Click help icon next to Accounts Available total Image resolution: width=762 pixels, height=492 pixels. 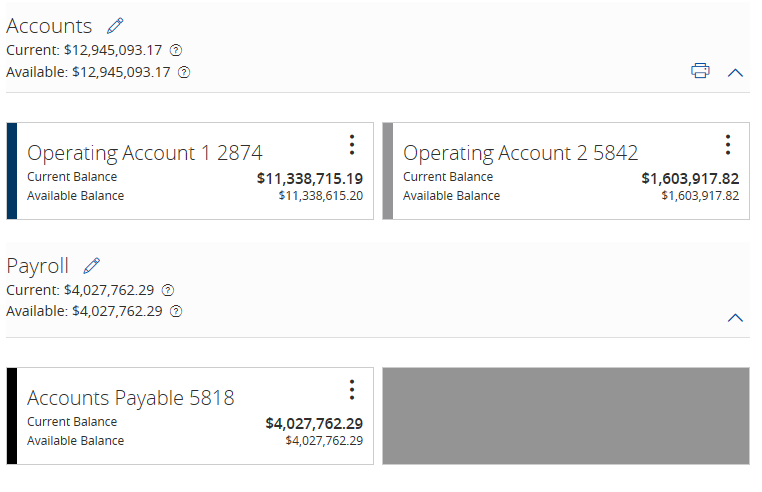click(x=184, y=72)
